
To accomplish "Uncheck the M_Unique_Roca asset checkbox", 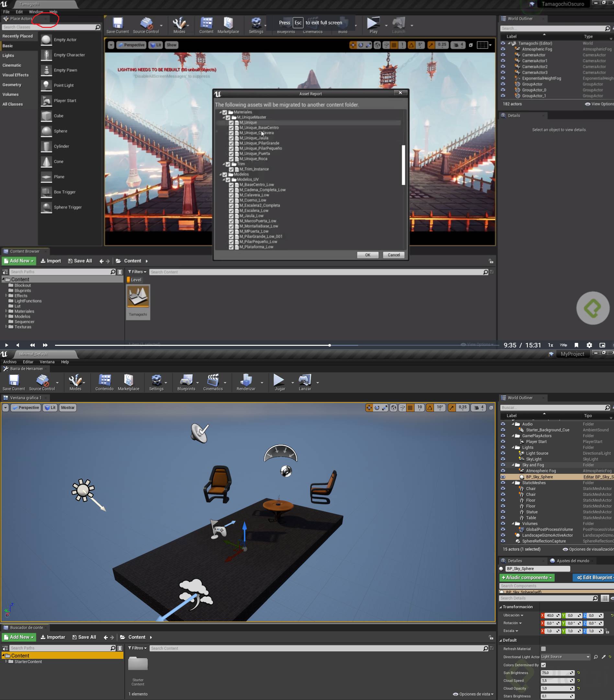I will [x=231, y=159].
